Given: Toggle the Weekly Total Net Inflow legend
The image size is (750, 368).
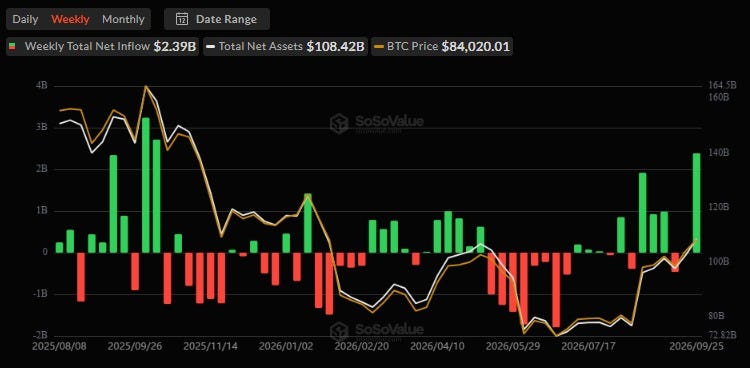Looking at the screenshot, I should [103, 46].
